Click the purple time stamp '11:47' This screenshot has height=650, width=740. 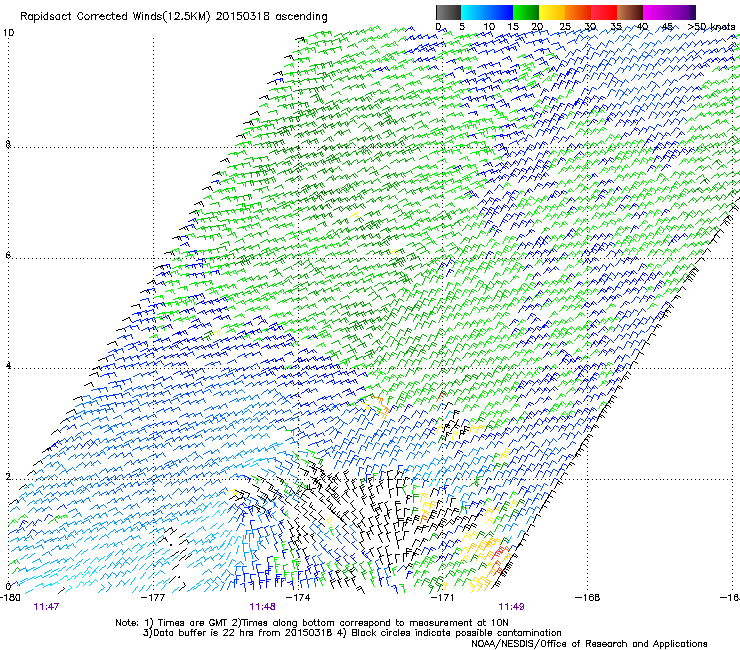[x=46, y=607]
